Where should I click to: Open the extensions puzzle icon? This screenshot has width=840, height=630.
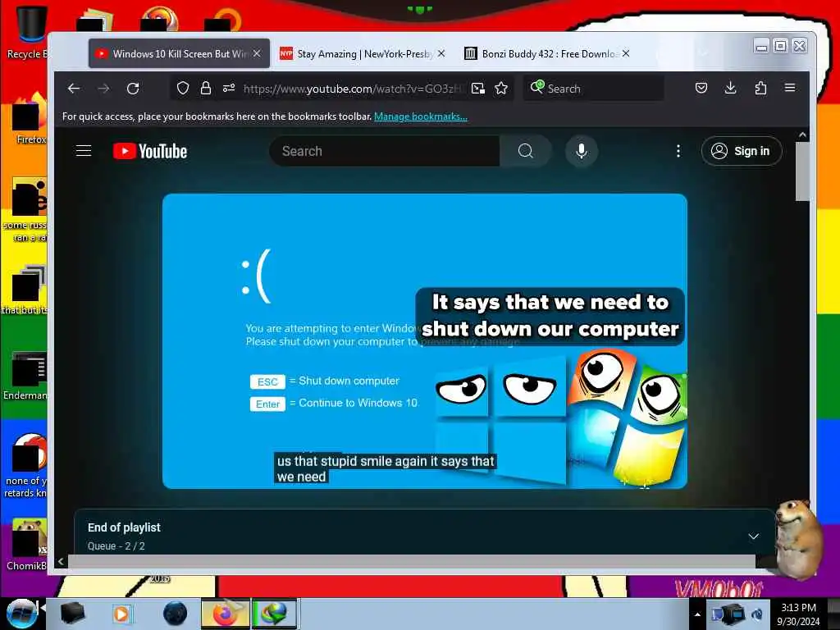(x=760, y=88)
